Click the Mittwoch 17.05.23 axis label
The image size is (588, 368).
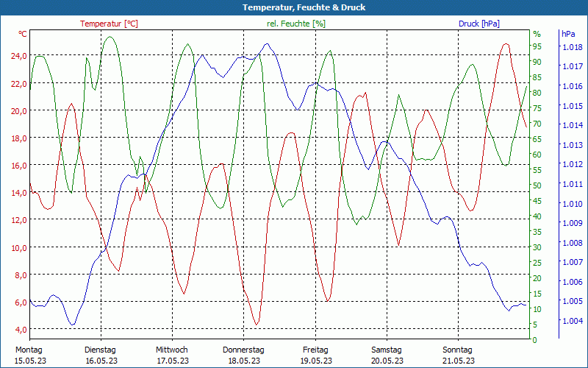pyautogui.click(x=172, y=355)
